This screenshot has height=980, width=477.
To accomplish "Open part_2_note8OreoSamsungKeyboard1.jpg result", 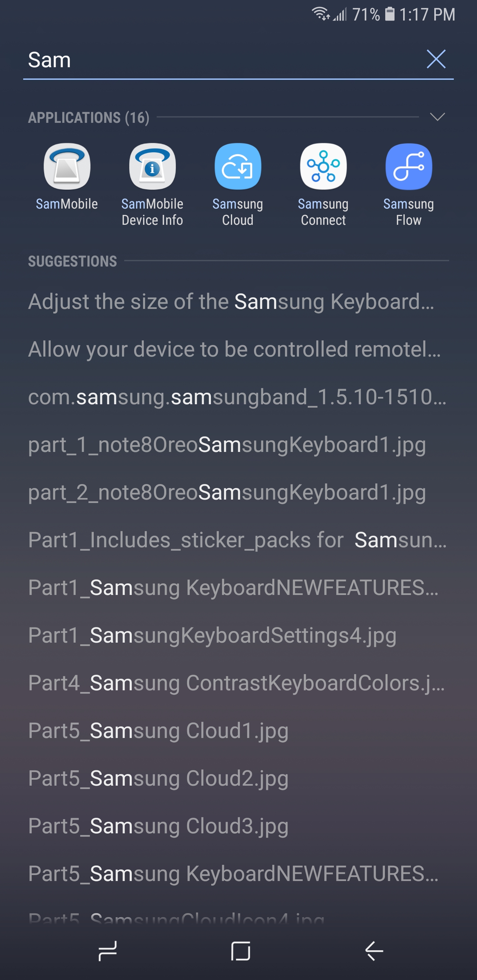I will click(227, 492).
